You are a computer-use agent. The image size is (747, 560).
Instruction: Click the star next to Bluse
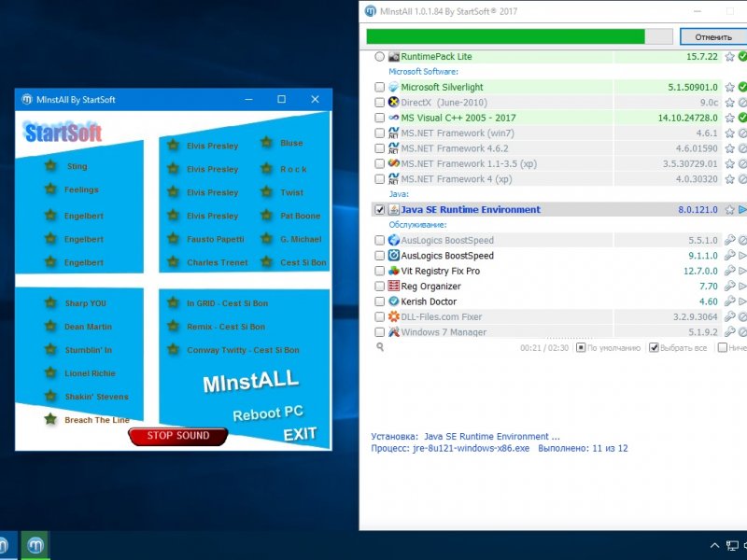(267, 143)
